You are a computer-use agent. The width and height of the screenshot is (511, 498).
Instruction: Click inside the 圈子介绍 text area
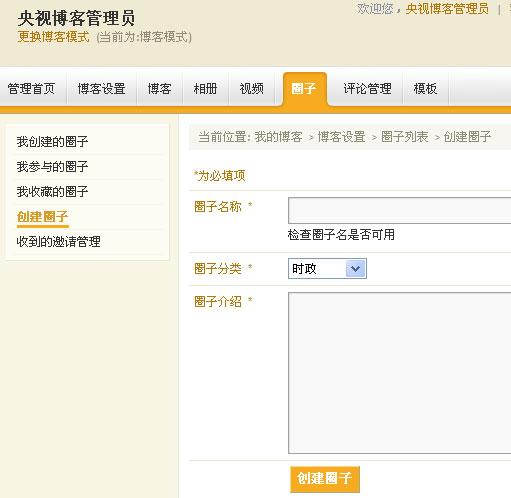tap(399, 373)
